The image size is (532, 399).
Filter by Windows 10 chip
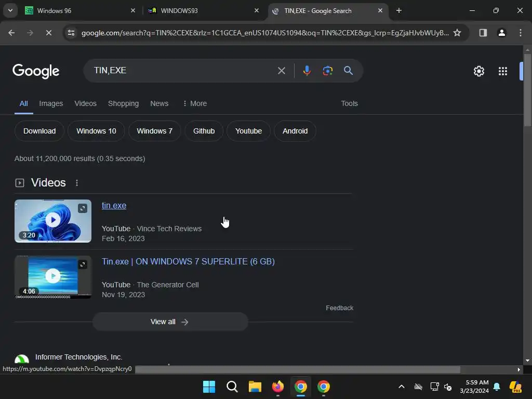coord(96,131)
